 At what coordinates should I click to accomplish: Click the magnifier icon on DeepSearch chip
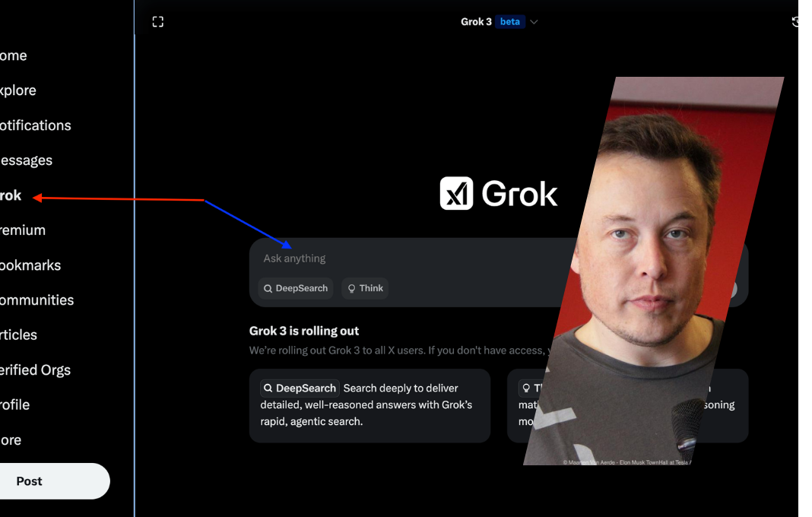(268, 288)
